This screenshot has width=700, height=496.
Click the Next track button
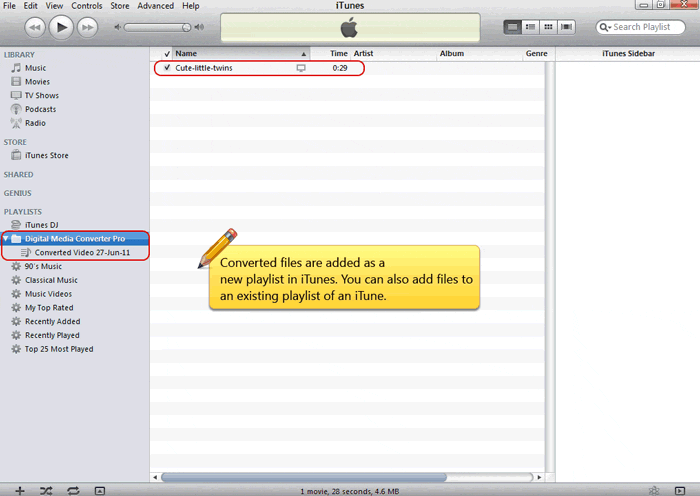pos(89,27)
